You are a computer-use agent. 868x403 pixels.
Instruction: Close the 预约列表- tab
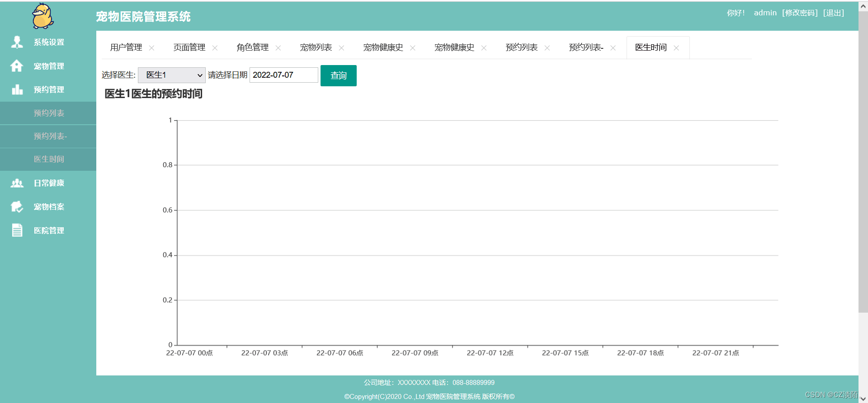pyautogui.click(x=613, y=48)
